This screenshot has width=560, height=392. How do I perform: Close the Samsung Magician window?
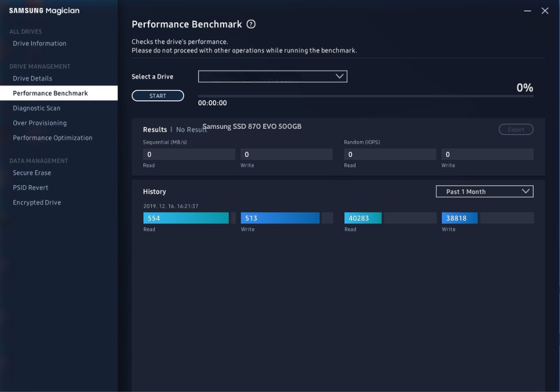(x=545, y=11)
